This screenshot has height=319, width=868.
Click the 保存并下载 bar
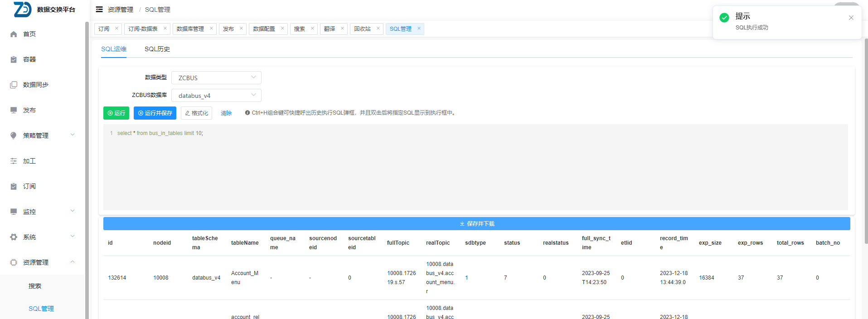coord(476,224)
